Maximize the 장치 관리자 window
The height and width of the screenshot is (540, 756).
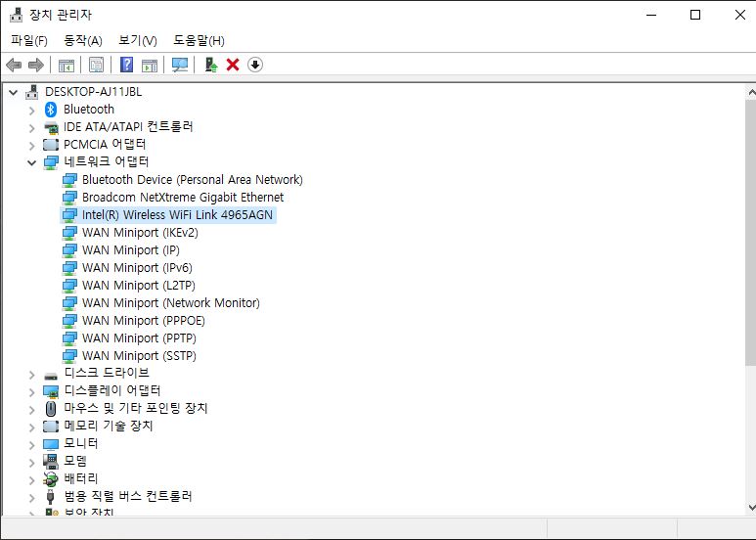(695, 15)
